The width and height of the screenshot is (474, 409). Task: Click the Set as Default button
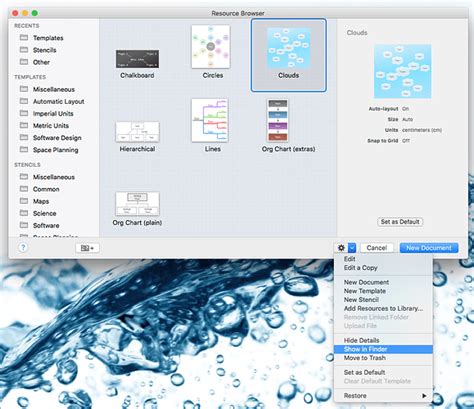coord(400,222)
